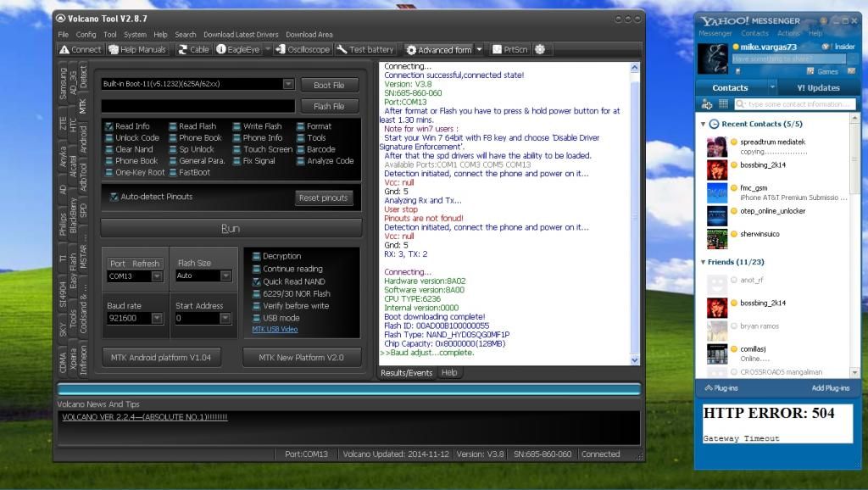Viewport: 868px width, 490px height.
Task: Open the File menu
Action: pos(63,34)
